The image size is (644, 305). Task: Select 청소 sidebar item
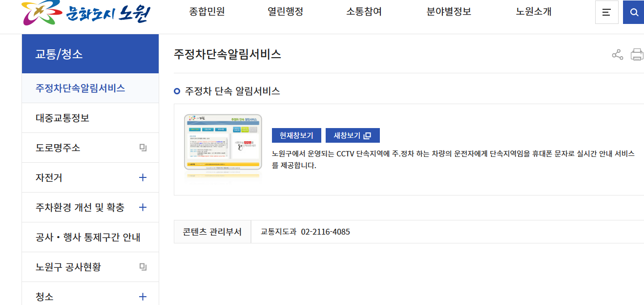90,293
